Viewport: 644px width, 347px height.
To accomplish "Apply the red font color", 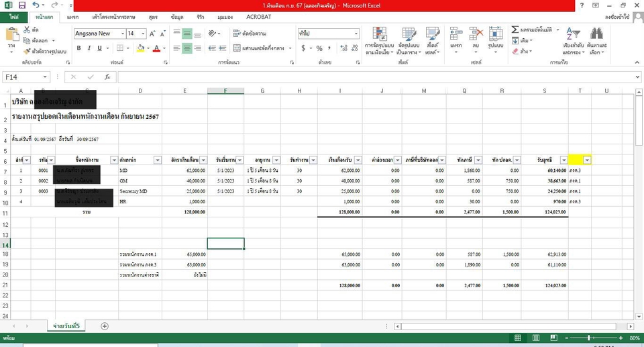I will coord(156,48).
